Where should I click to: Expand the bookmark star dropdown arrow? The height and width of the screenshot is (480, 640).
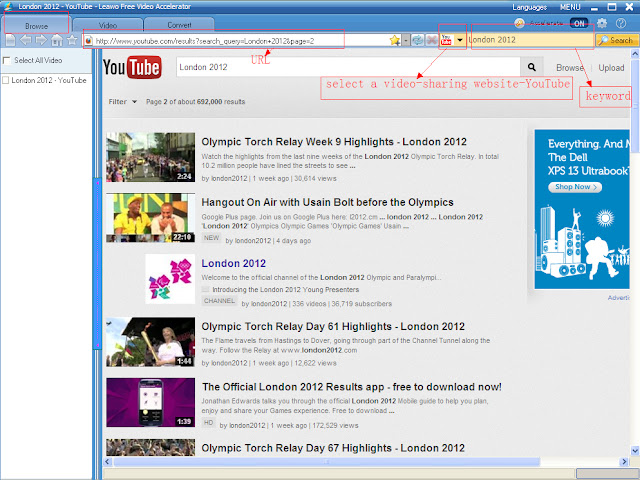click(406, 40)
